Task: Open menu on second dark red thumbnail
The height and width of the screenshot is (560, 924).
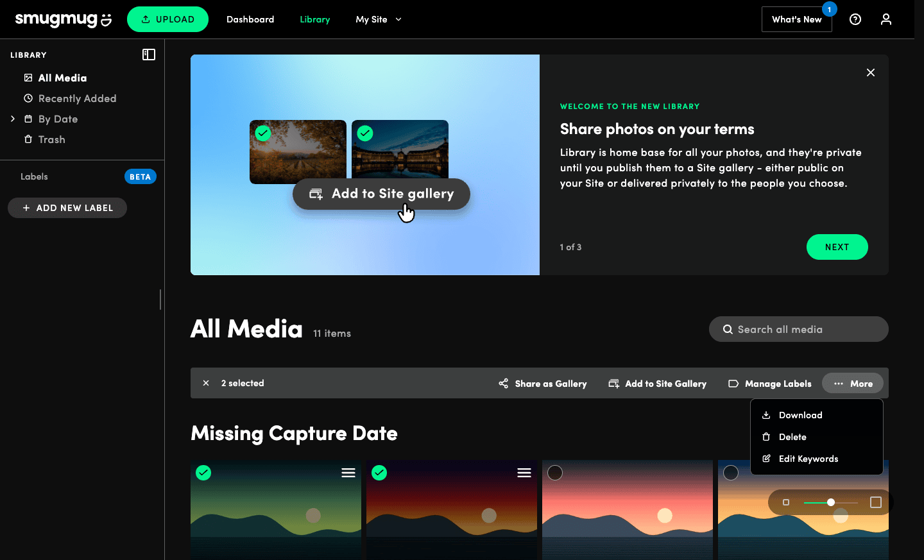Action: tap(524, 473)
